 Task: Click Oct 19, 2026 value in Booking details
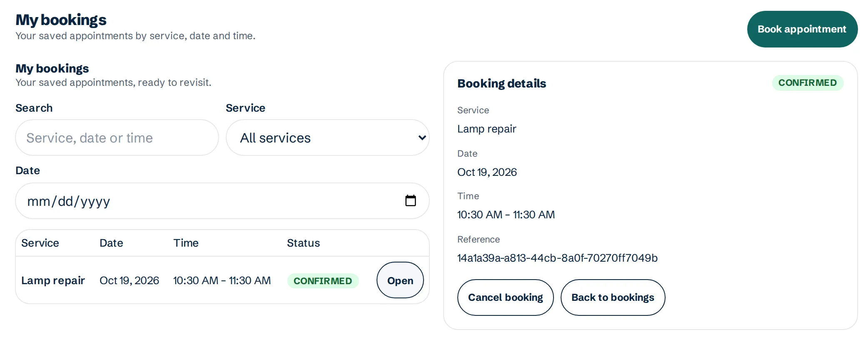pyautogui.click(x=487, y=172)
